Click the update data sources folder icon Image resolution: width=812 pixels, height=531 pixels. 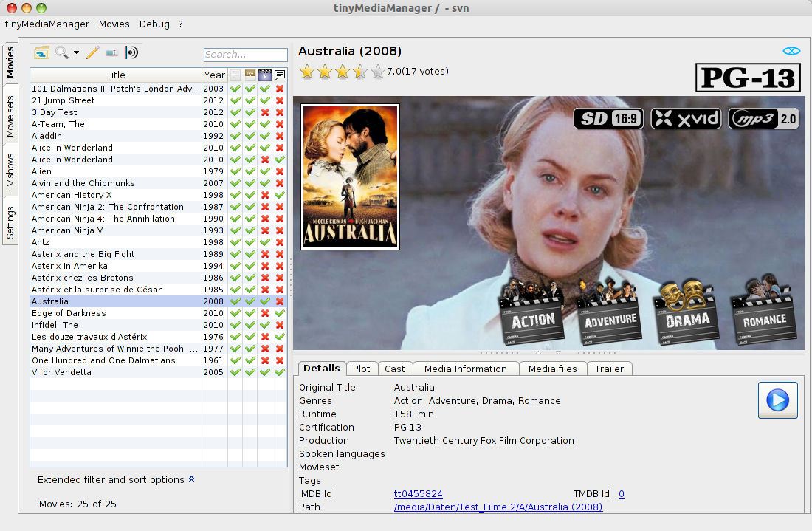(x=42, y=52)
